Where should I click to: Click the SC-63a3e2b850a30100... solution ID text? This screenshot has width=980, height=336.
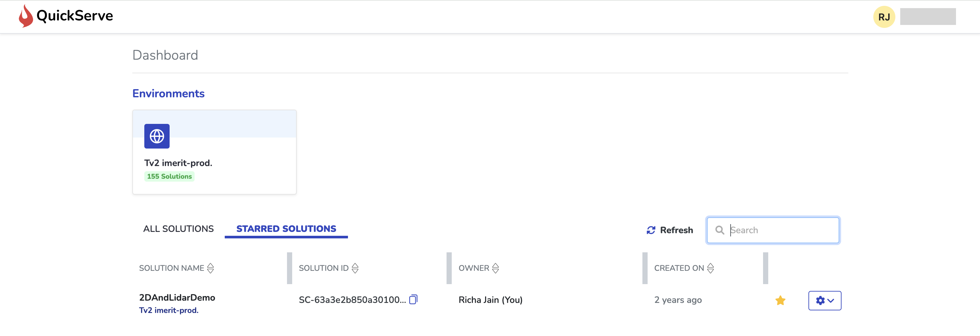click(352, 300)
